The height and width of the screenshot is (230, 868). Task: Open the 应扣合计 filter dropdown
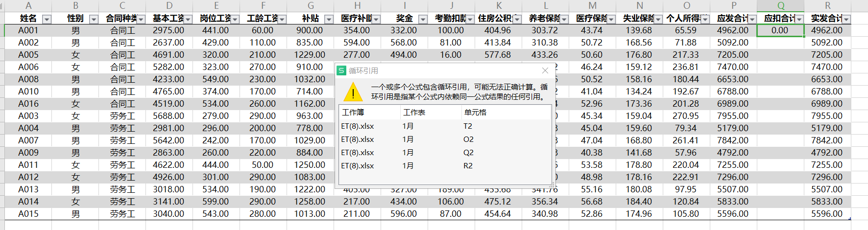point(799,19)
